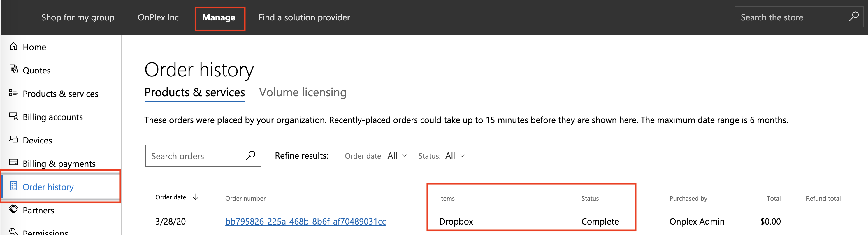Click the Onplex Admin purchaser cell
868x235 pixels.
click(x=697, y=222)
